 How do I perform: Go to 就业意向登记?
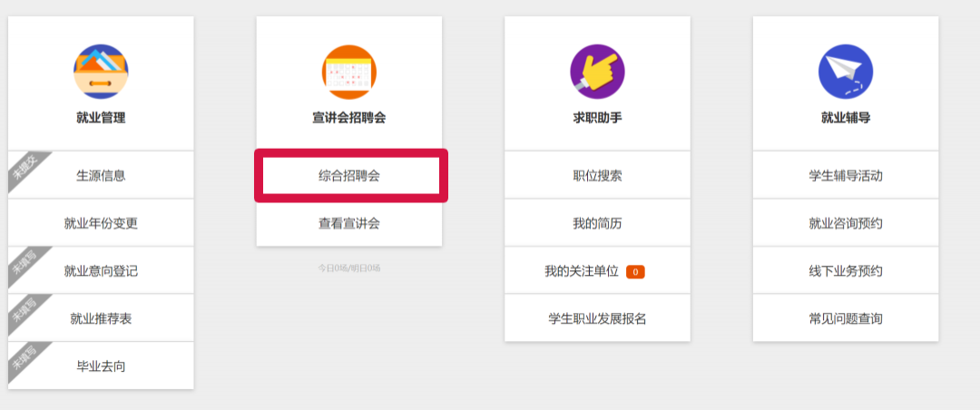[101, 270]
